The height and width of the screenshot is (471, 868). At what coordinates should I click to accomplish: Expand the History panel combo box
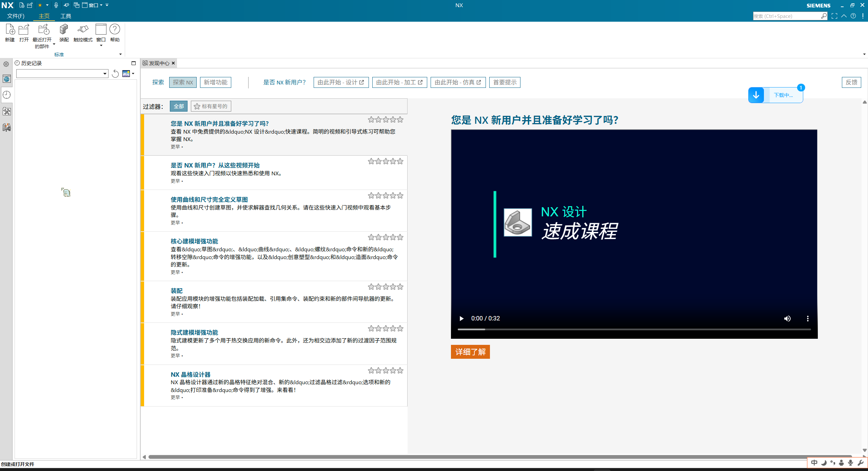click(x=105, y=74)
